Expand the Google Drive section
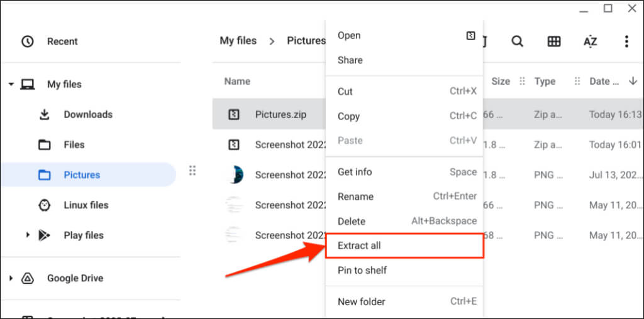644x319 pixels. 11,278
